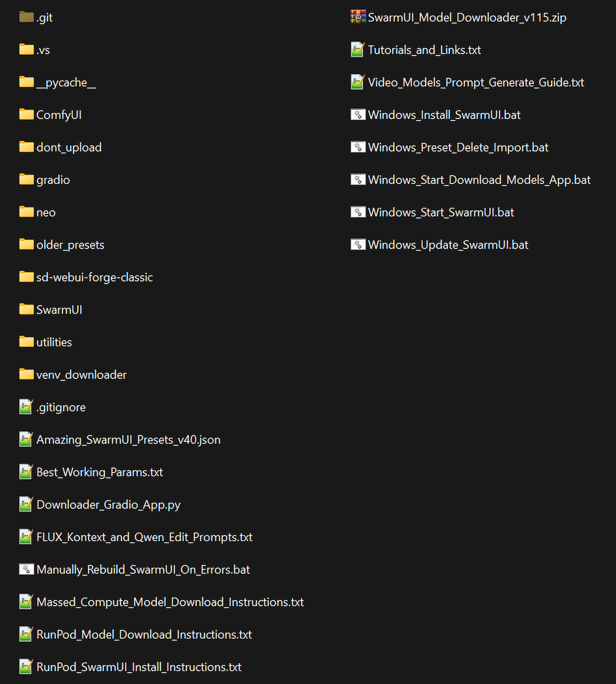Click the folder name "neo"
This screenshot has width=616, height=684.
coord(46,213)
